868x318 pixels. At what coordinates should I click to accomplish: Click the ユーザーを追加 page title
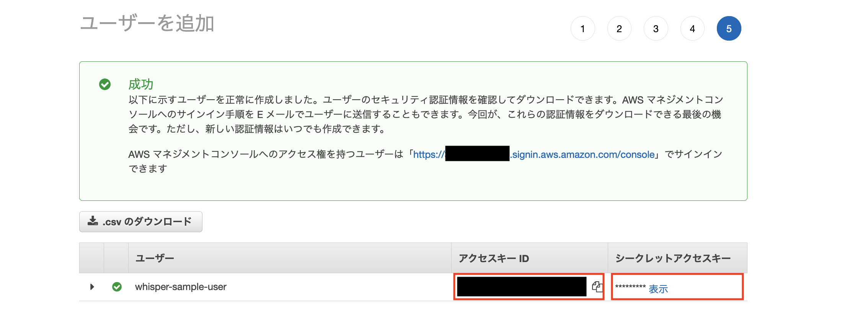point(147,23)
